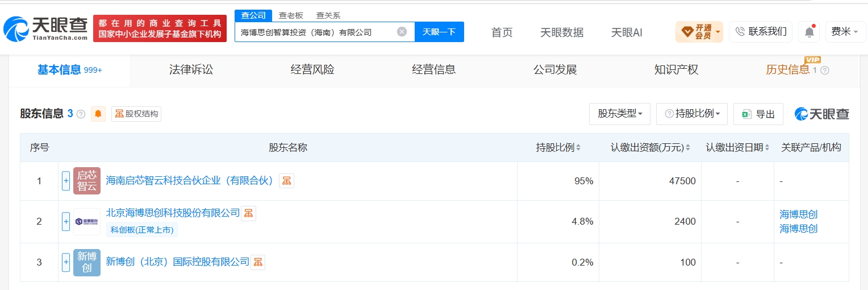Click the 联系我们 button
Image resolution: width=868 pixels, height=290 pixels.
[761, 32]
